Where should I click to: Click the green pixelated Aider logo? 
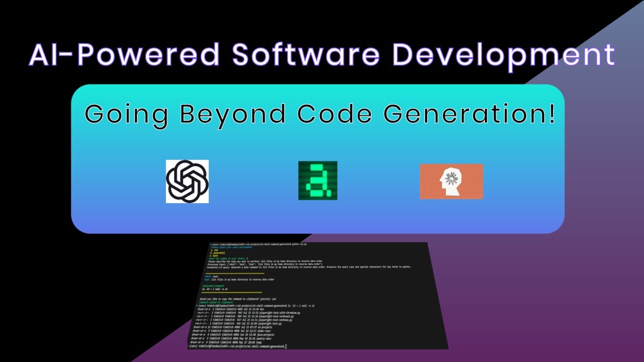coord(318,180)
